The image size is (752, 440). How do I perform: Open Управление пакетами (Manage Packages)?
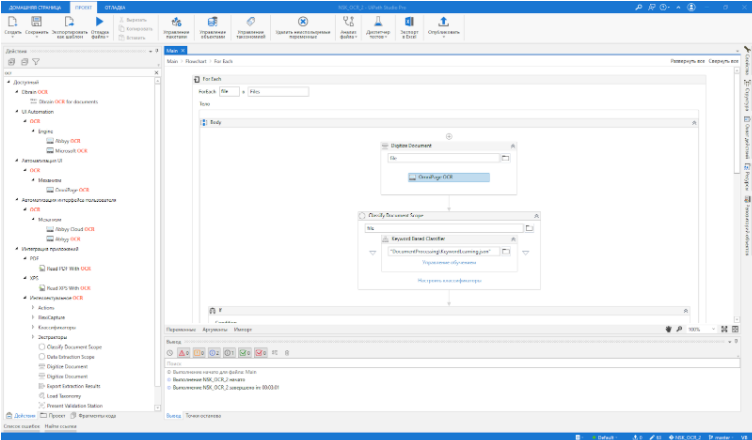(x=176, y=22)
